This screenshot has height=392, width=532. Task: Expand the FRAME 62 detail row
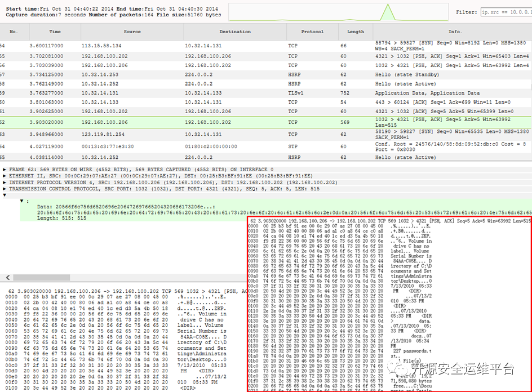click(x=5, y=169)
